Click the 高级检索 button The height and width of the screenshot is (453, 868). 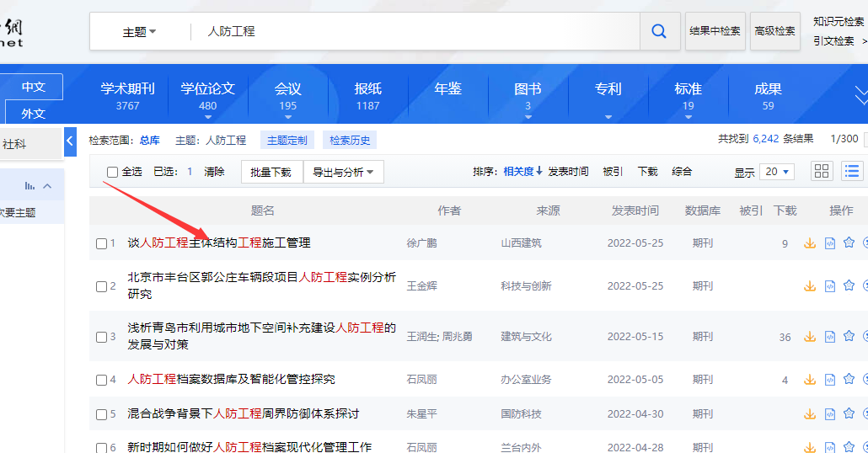pos(774,31)
